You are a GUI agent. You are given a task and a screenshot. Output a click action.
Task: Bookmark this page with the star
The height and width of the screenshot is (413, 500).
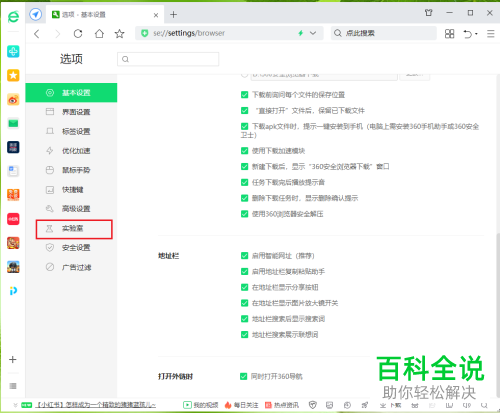119,33
